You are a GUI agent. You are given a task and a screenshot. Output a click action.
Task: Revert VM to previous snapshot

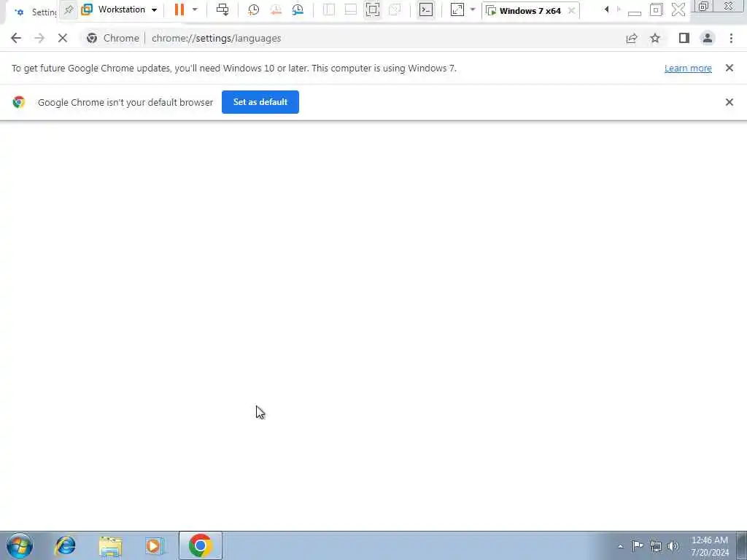276,9
